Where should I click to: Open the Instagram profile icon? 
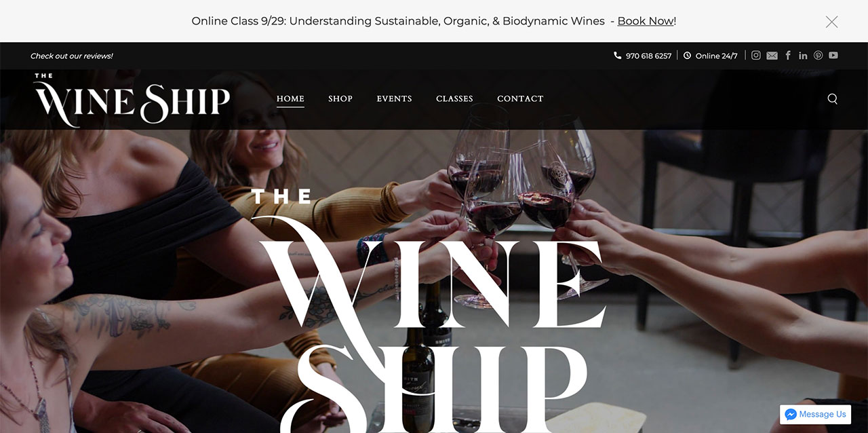pos(755,56)
